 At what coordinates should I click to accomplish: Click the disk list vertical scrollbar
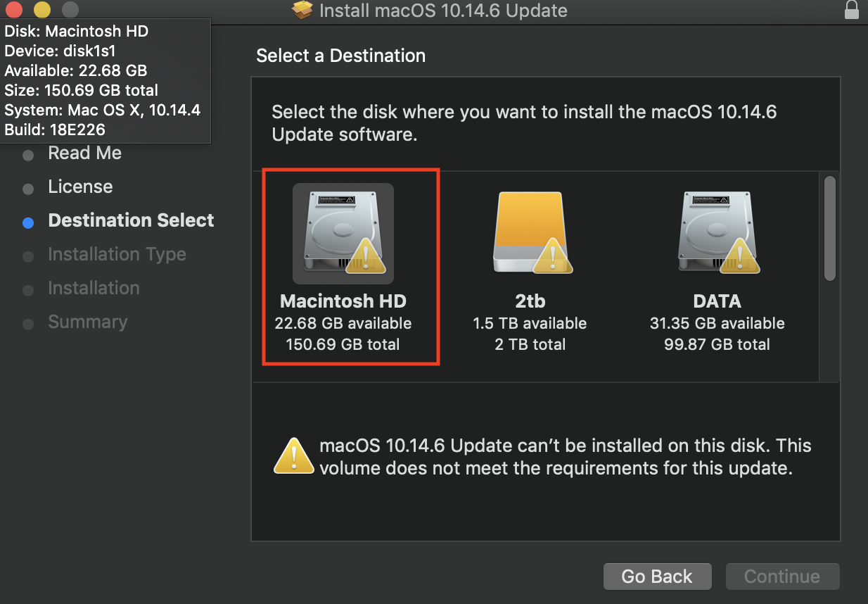click(x=830, y=229)
